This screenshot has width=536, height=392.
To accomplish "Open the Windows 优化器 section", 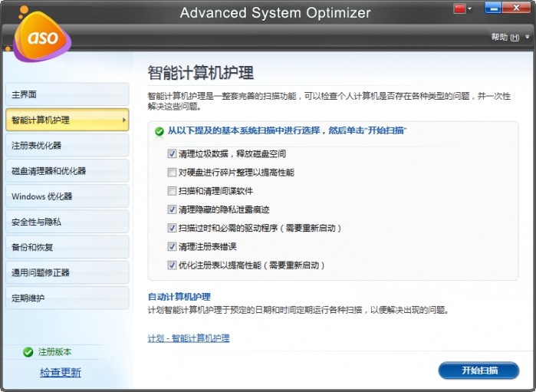I will 67,196.
